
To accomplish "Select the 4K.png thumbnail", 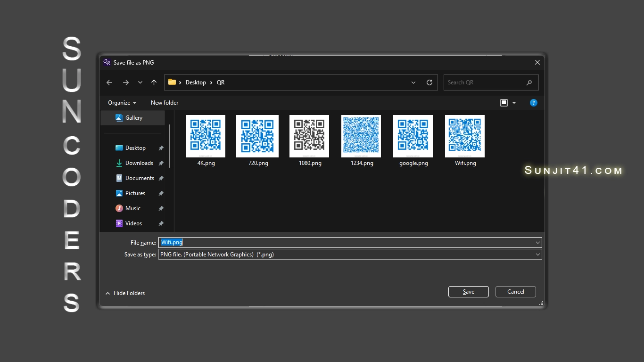I will pyautogui.click(x=206, y=136).
